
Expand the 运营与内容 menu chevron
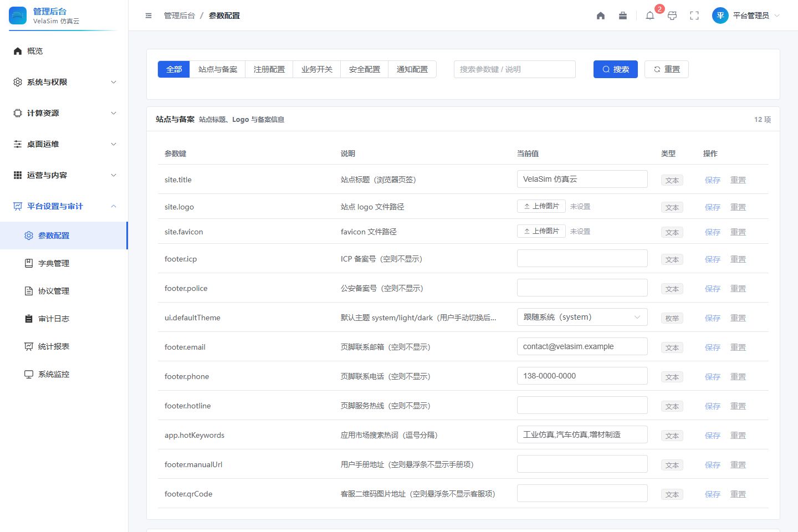pyautogui.click(x=114, y=175)
